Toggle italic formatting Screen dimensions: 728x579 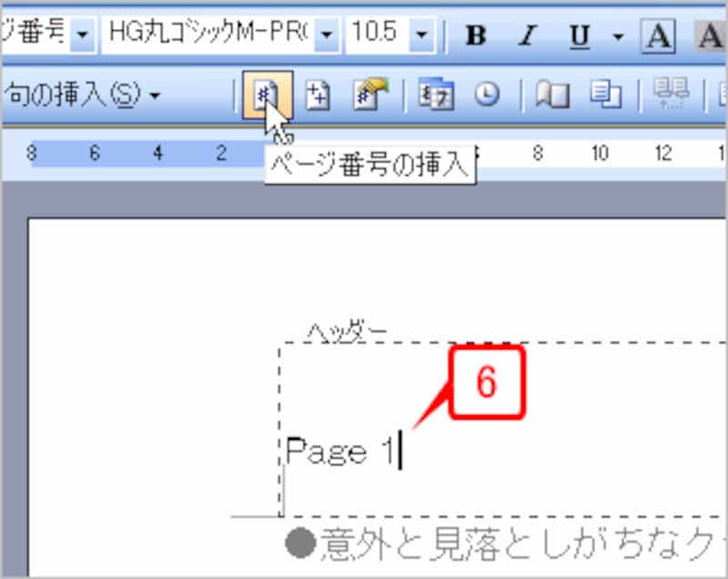pyautogui.click(x=526, y=35)
